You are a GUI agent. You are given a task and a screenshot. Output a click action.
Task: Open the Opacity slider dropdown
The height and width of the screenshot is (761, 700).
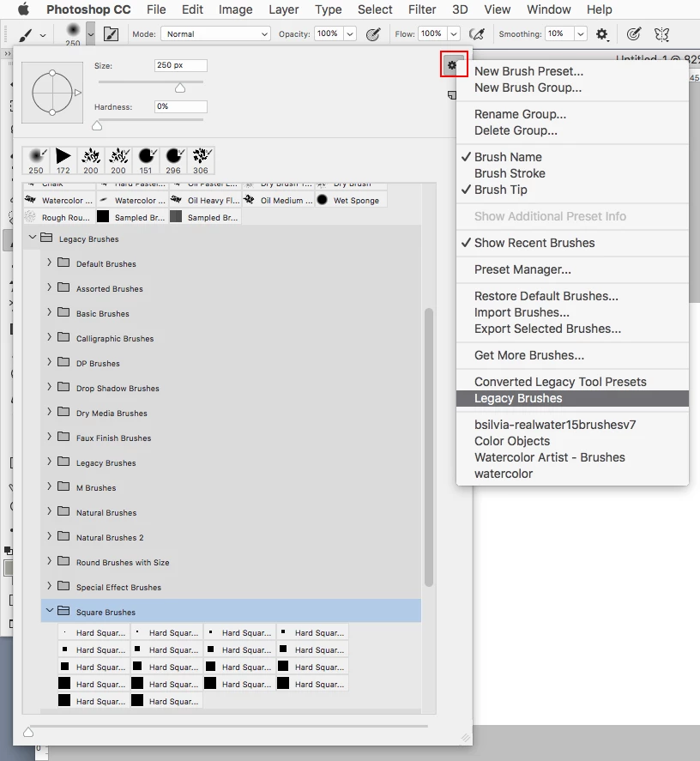click(x=350, y=34)
